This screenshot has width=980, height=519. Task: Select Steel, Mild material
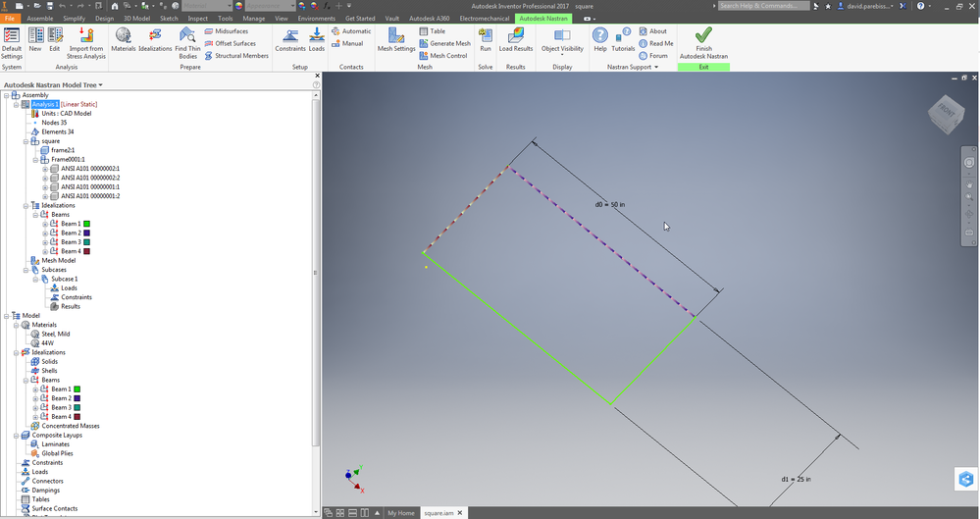(55, 334)
